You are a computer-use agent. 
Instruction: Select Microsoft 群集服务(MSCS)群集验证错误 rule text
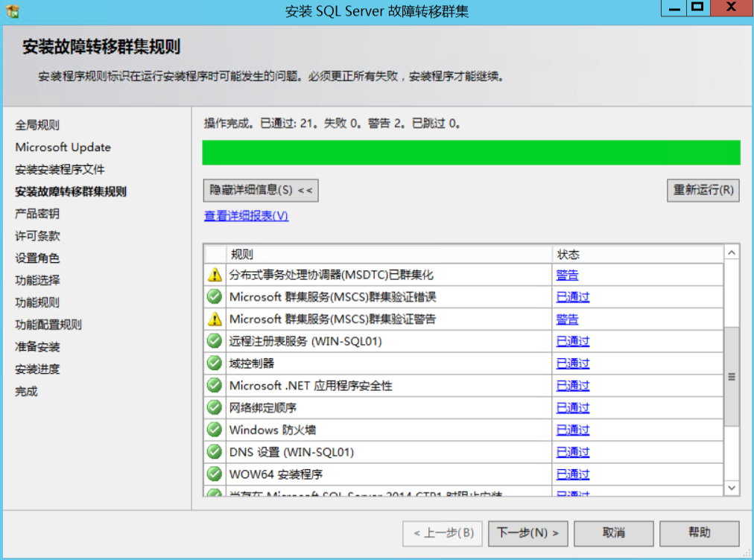point(333,297)
